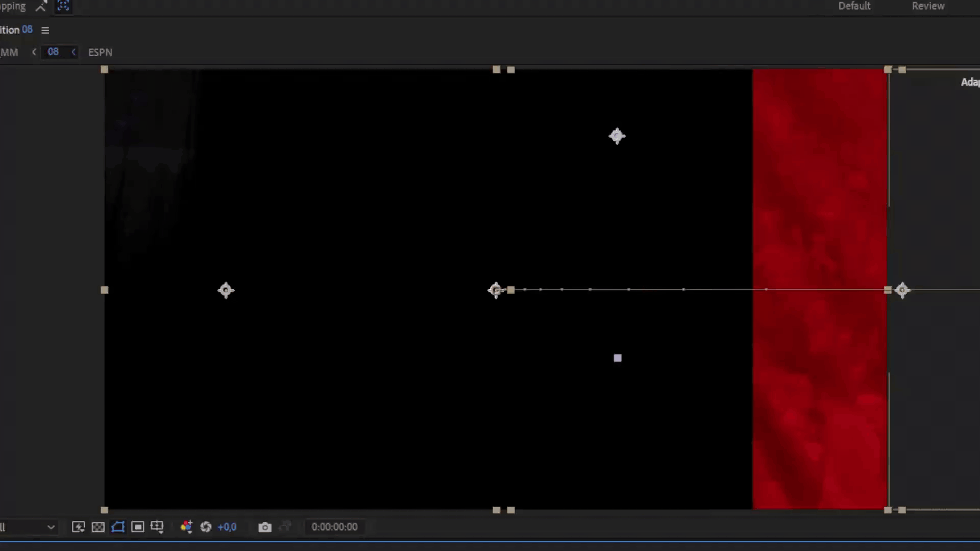Click the MM breadcrumb in navigator
Viewport: 980px width, 551px height.
(x=9, y=53)
